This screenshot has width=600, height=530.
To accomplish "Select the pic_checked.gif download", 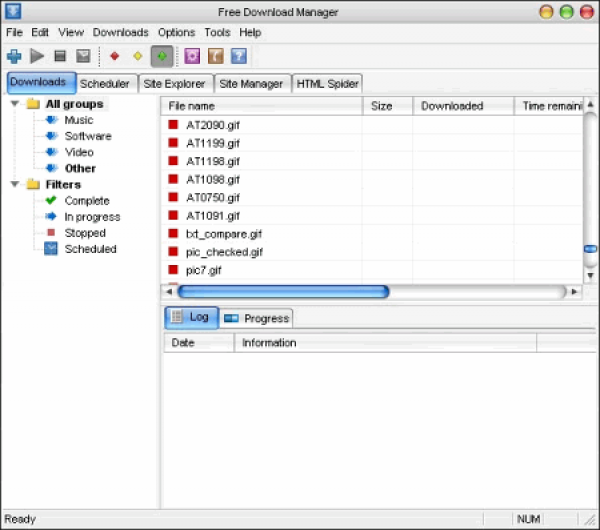I will click(224, 252).
